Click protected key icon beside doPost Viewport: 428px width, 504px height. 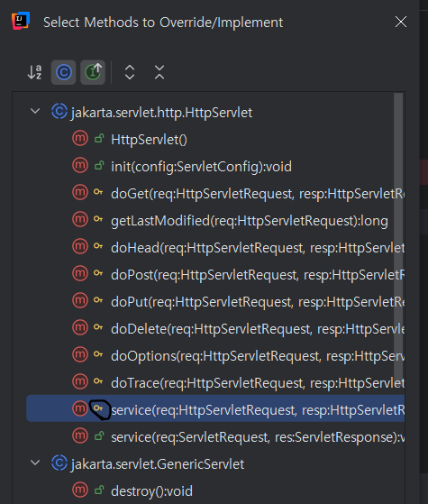click(98, 273)
